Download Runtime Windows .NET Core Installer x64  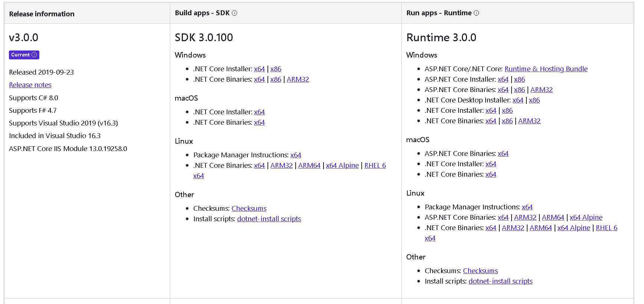pyautogui.click(x=491, y=110)
